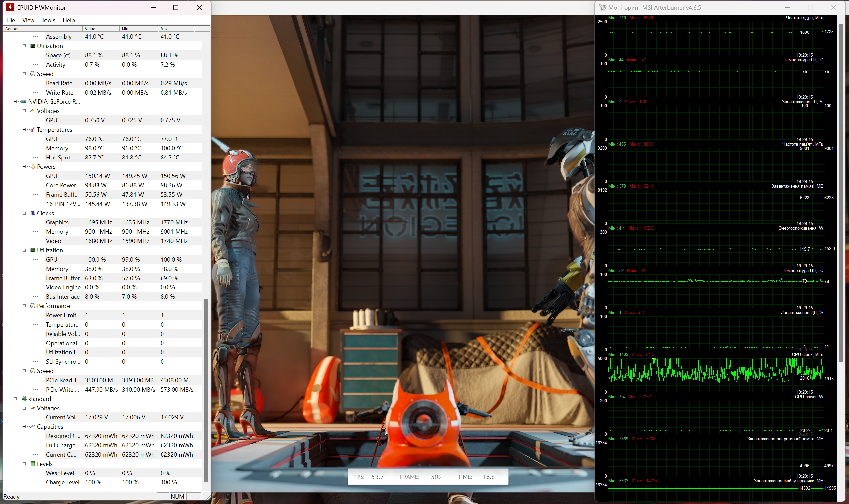Collapse the GPU Utilization expander
This screenshot has width=849, height=504.
click(24, 250)
